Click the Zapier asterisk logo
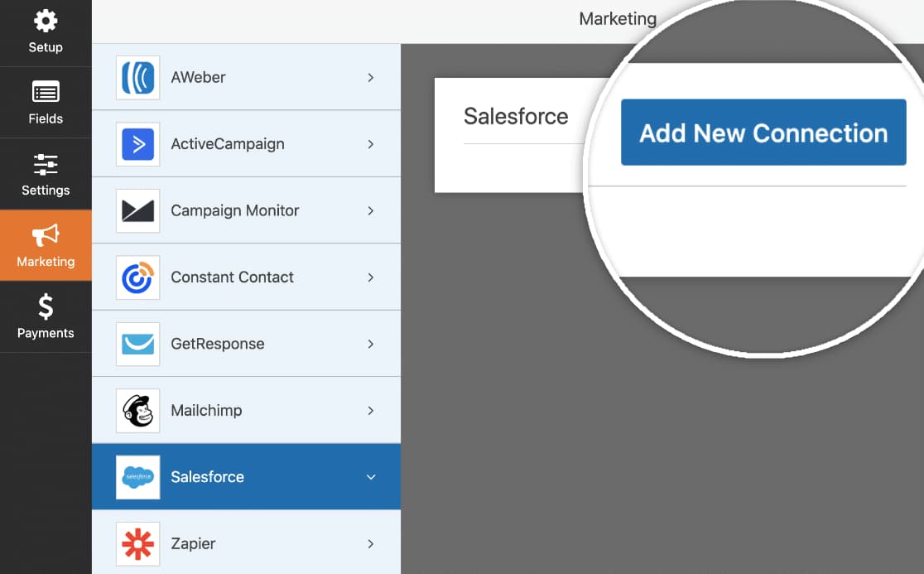Viewport: 924px width, 574px height. 137,543
